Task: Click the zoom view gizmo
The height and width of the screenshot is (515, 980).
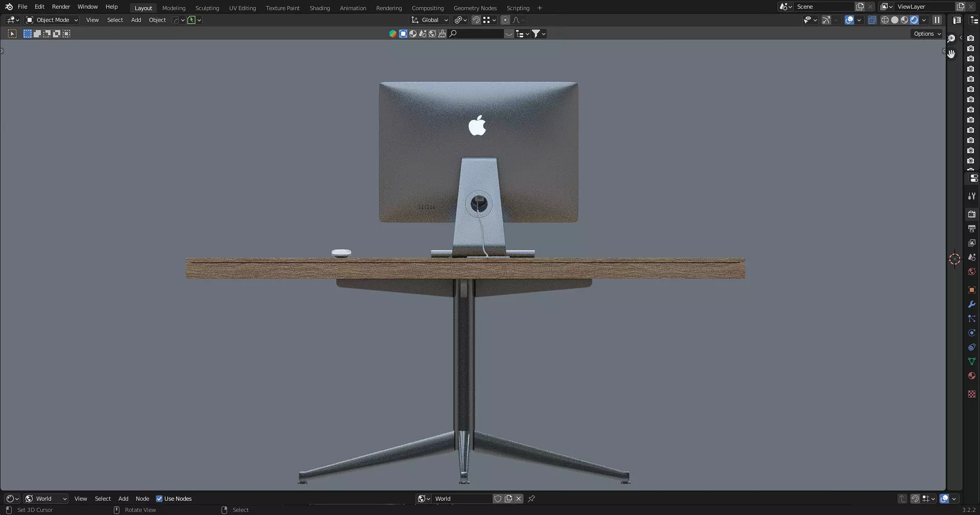Action: pos(951,39)
